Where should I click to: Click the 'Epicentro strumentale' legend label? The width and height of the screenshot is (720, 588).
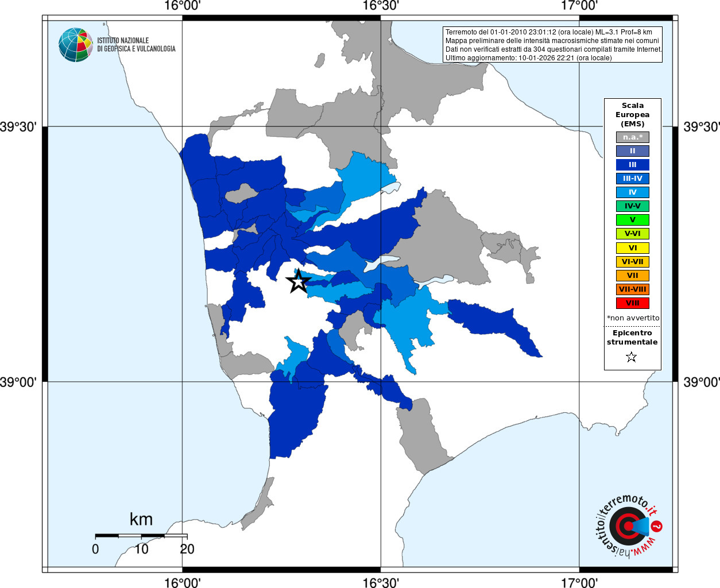point(632,338)
